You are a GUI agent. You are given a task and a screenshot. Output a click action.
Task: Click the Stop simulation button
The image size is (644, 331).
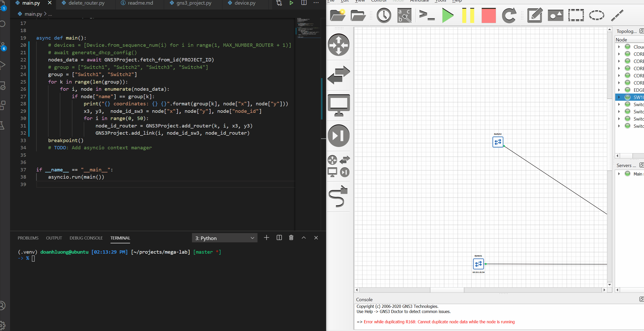coord(488,16)
